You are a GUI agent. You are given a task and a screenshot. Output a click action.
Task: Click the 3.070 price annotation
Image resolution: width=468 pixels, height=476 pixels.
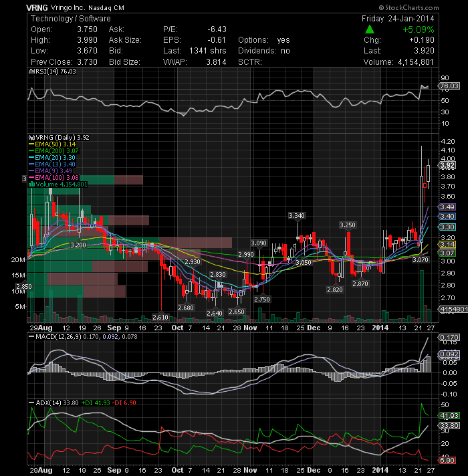point(421,260)
